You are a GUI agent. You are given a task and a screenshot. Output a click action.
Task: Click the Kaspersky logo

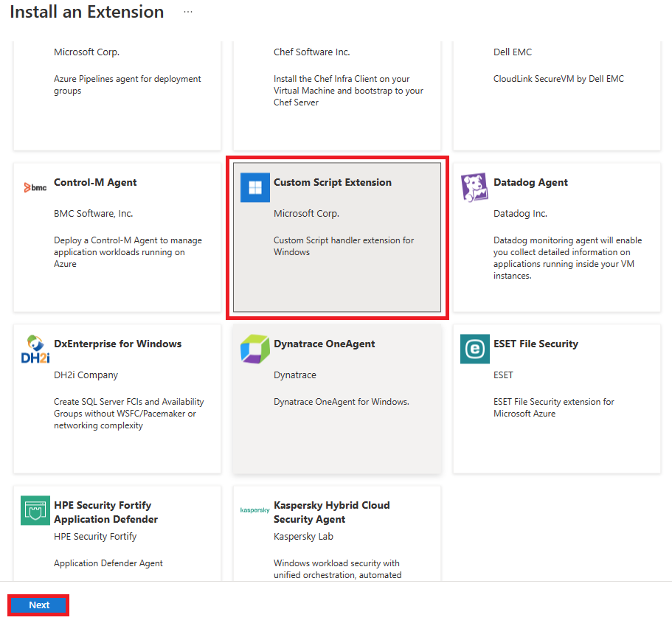point(255,510)
